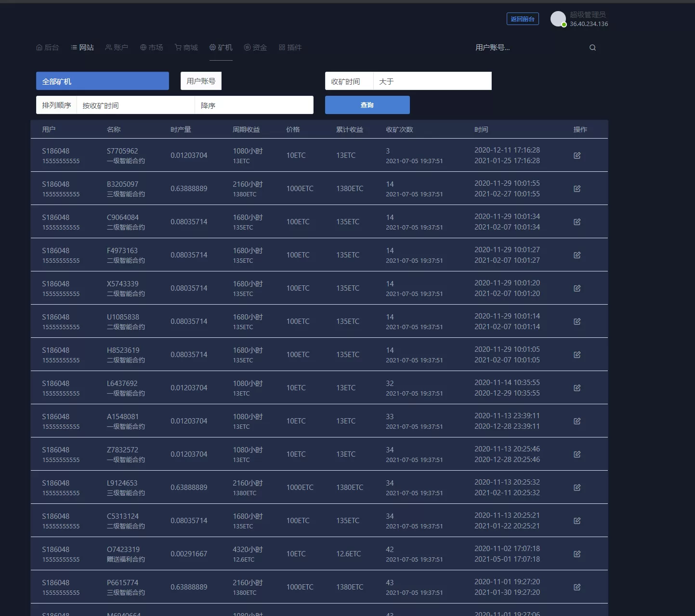This screenshot has width=695, height=616.
Task: Open the 账户 menu
Action: 117,48
